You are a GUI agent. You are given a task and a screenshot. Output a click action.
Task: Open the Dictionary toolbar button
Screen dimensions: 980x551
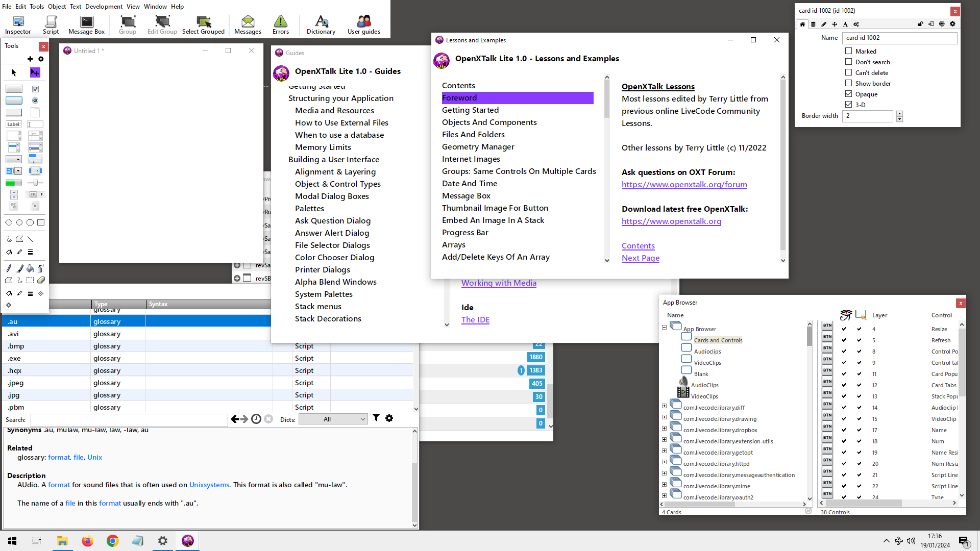[x=321, y=24]
